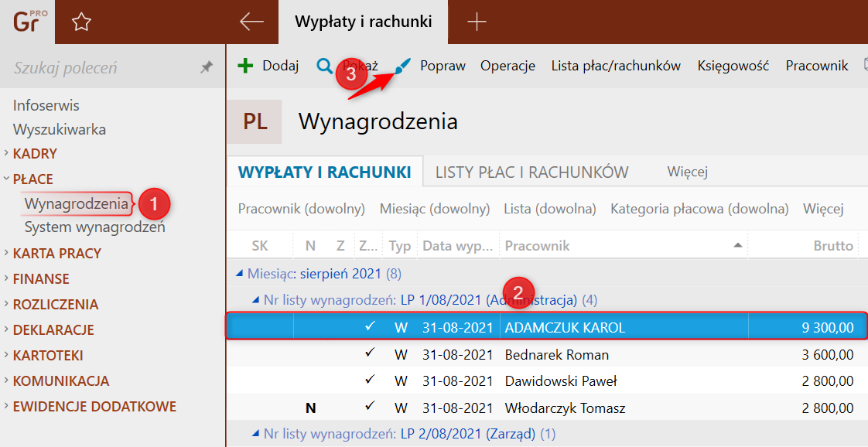
Task: Click the sort arrow in Pracownik column
Action: [x=737, y=245]
